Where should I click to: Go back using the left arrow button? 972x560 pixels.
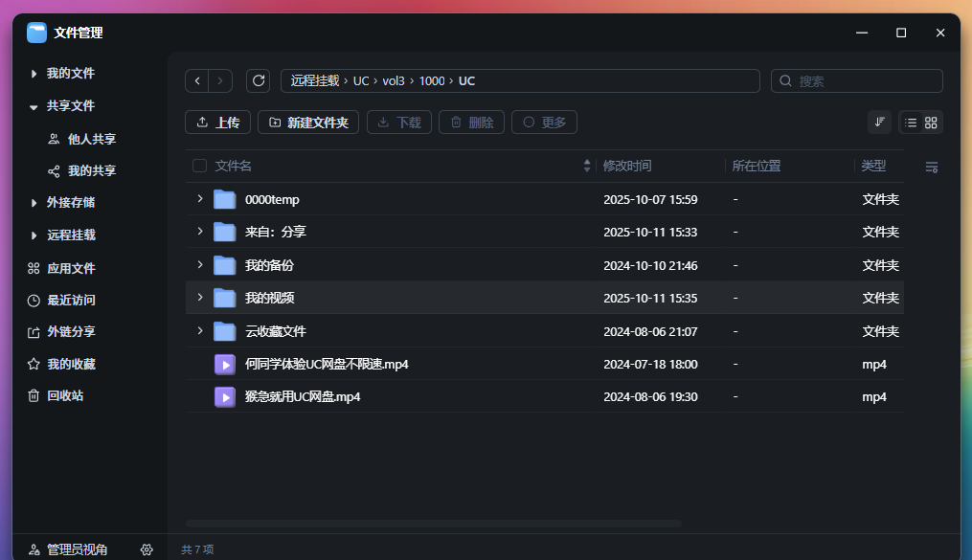(x=197, y=80)
